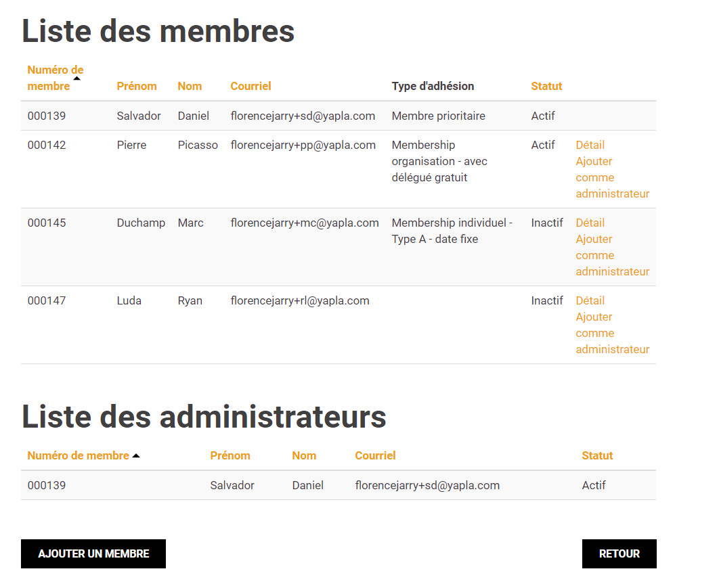Sort administrators list by Courriel column
Image resolution: width=719 pixels, height=588 pixels.
[375, 455]
